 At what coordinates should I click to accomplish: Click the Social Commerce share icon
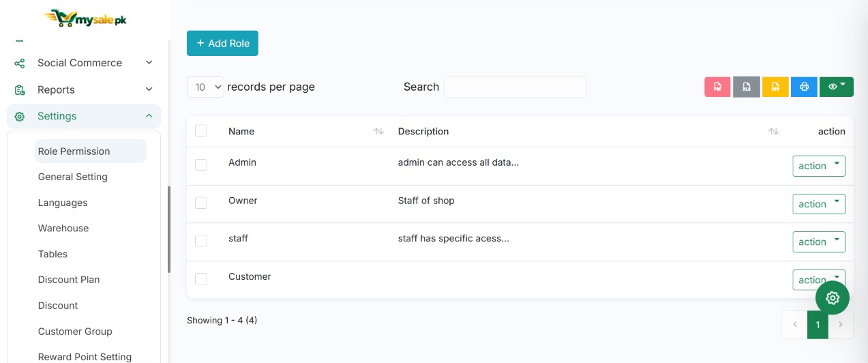pos(20,63)
